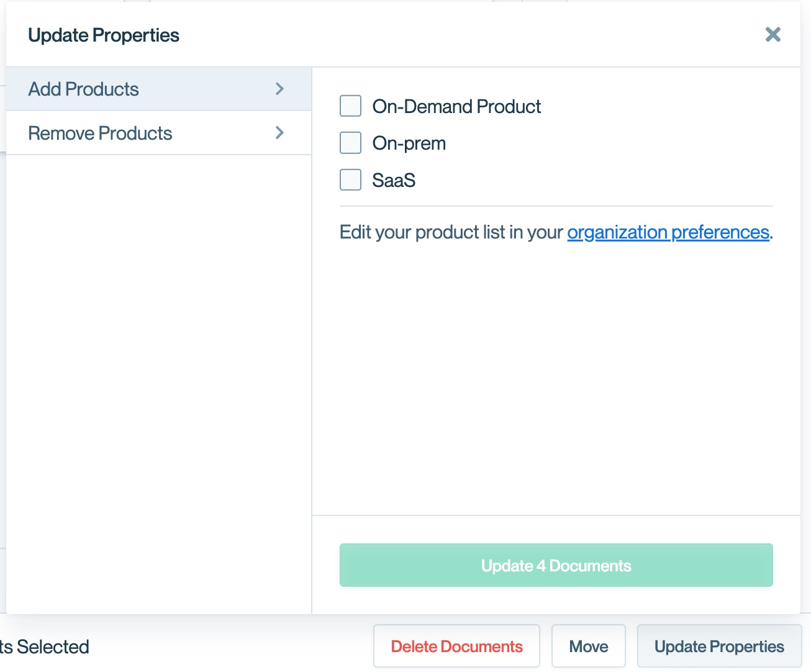The image size is (811, 672).
Task: Close the Update Properties dialog
Action: click(772, 35)
